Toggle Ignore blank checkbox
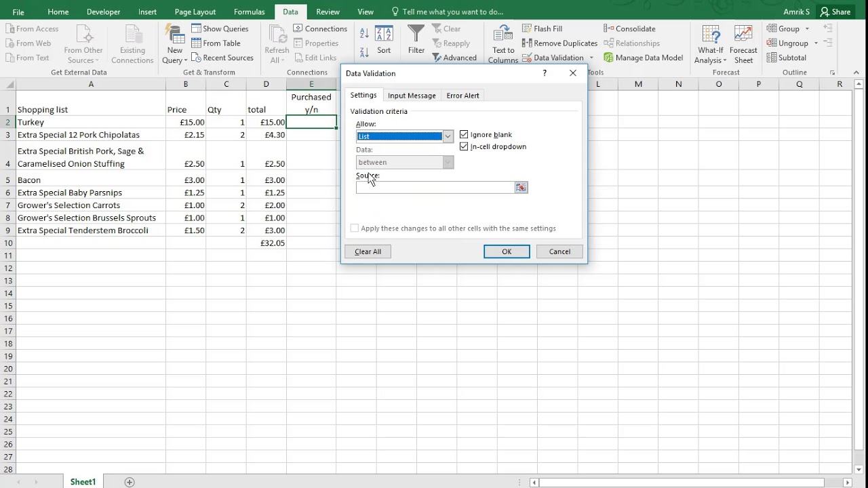This screenshot has width=868, height=488. [x=464, y=135]
